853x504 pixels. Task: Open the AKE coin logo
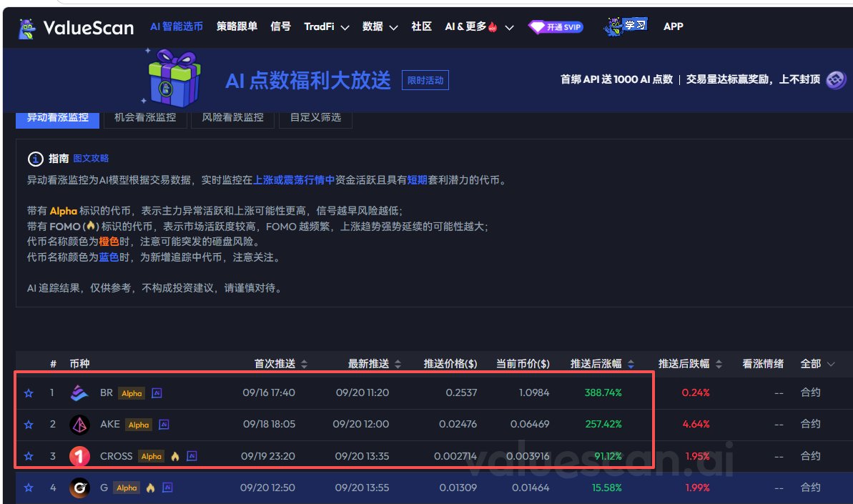point(79,425)
